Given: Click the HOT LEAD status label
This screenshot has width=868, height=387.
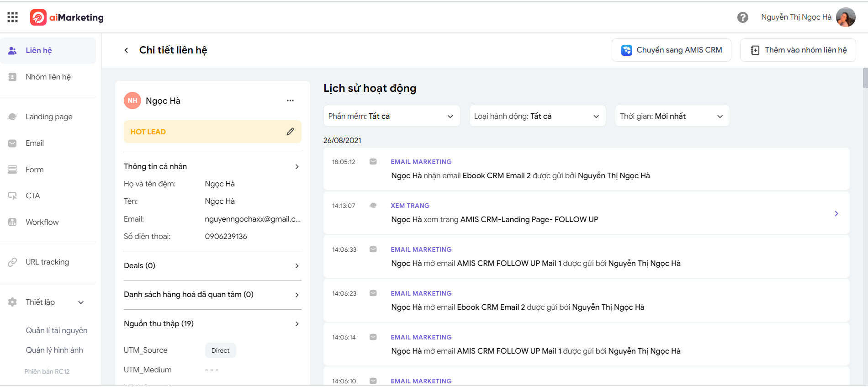Looking at the screenshot, I should click(148, 132).
